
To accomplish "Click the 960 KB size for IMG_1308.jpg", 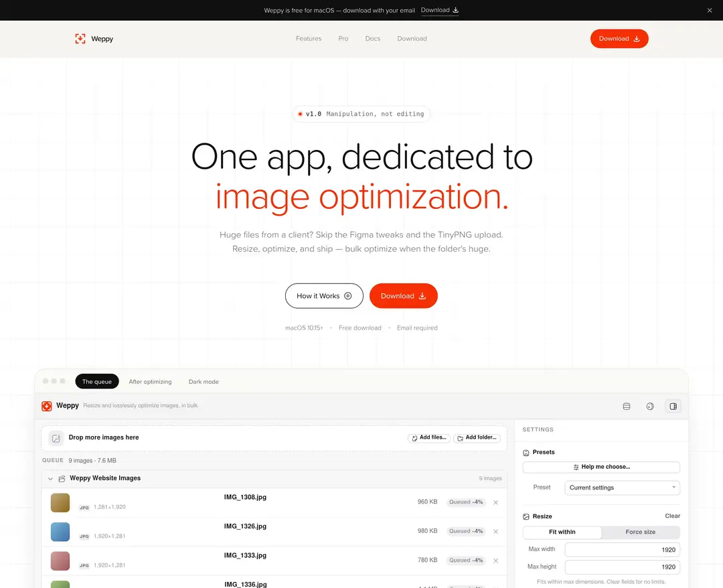I will coord(427,502).
